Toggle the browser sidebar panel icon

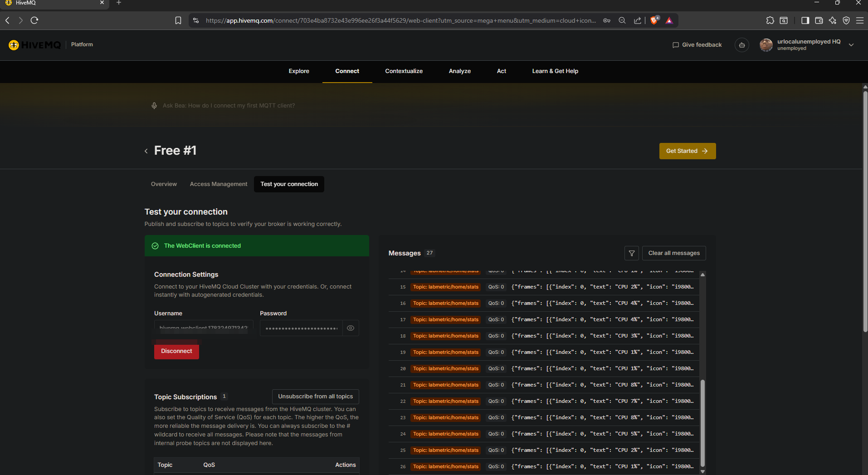tap(805, 20)
